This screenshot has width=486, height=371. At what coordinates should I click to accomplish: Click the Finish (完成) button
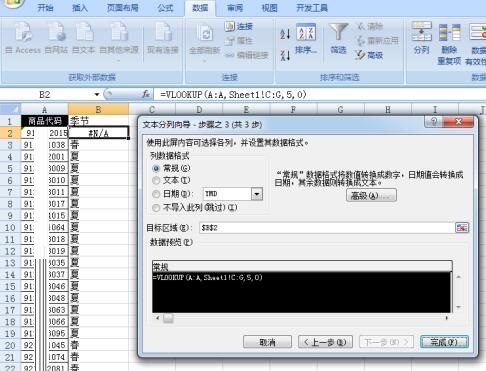point(444,342)
